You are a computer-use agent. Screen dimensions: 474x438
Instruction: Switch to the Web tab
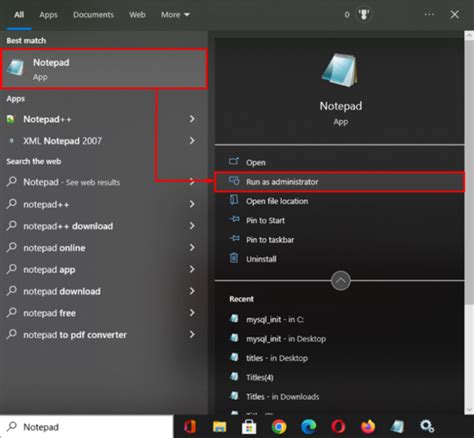pyautogui.click(x=137, y=15)
